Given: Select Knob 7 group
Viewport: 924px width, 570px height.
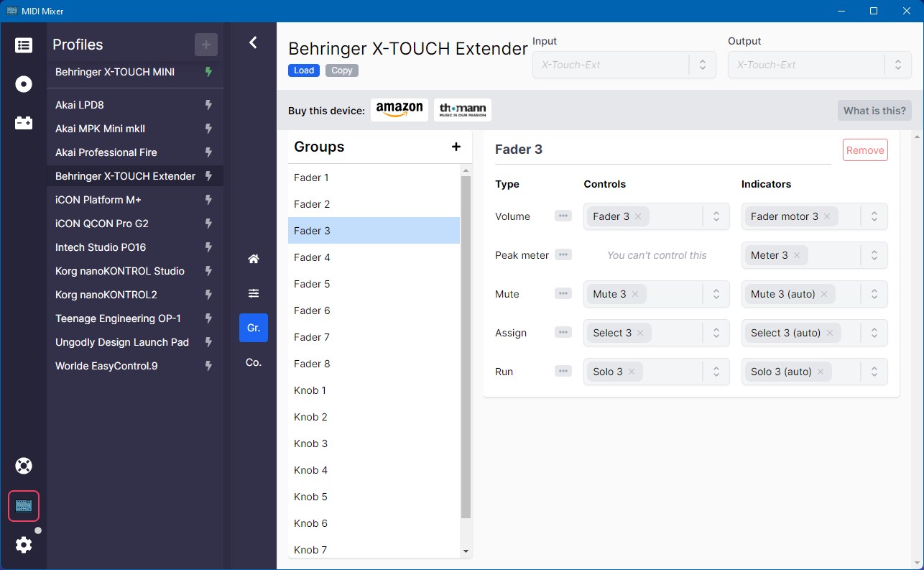Looking at the screenshot, I should coord(374,550).
